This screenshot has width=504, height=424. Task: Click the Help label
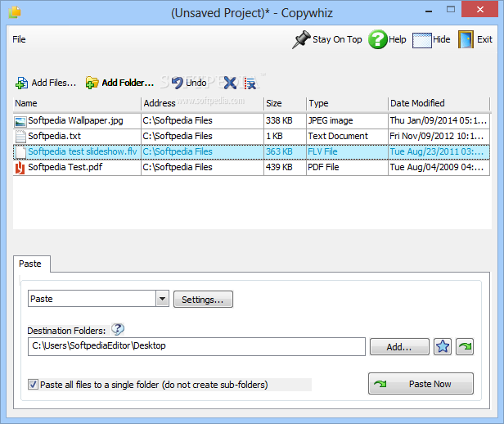pos(398,39)
